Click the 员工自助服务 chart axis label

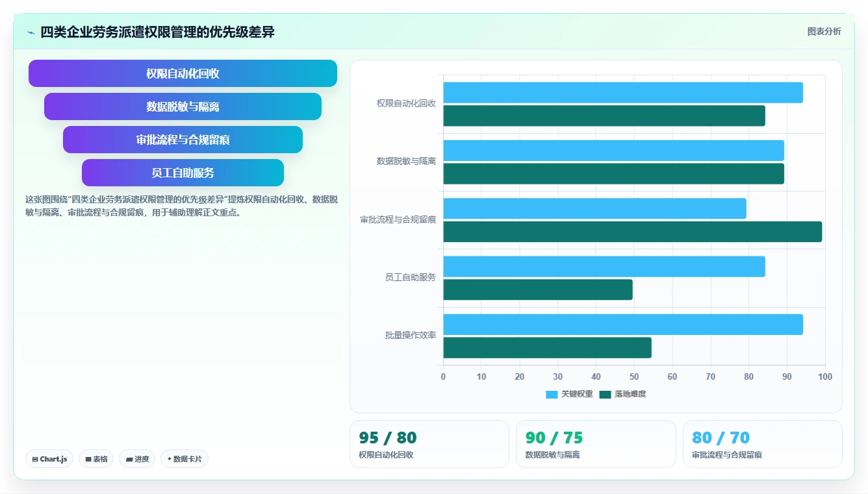click(411, 277)
